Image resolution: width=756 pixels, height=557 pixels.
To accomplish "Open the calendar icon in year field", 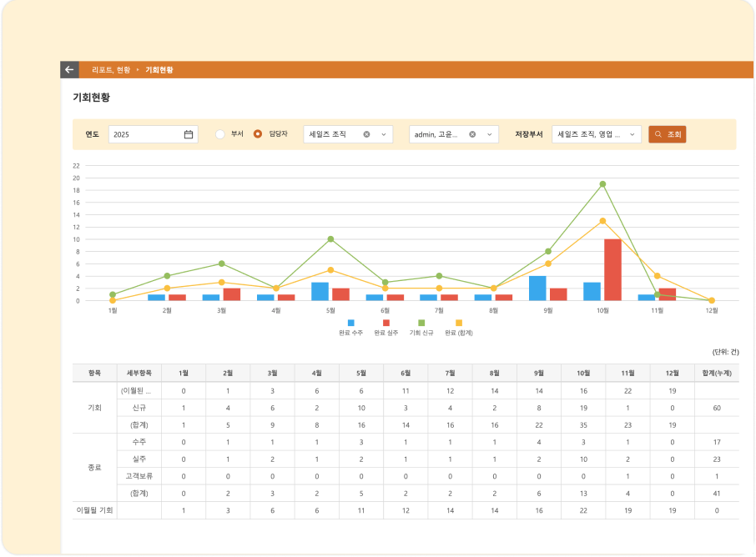I will [189, 134].
